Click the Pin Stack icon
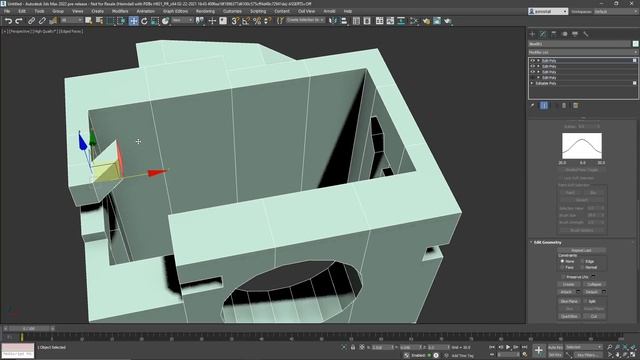 (532, 106)
